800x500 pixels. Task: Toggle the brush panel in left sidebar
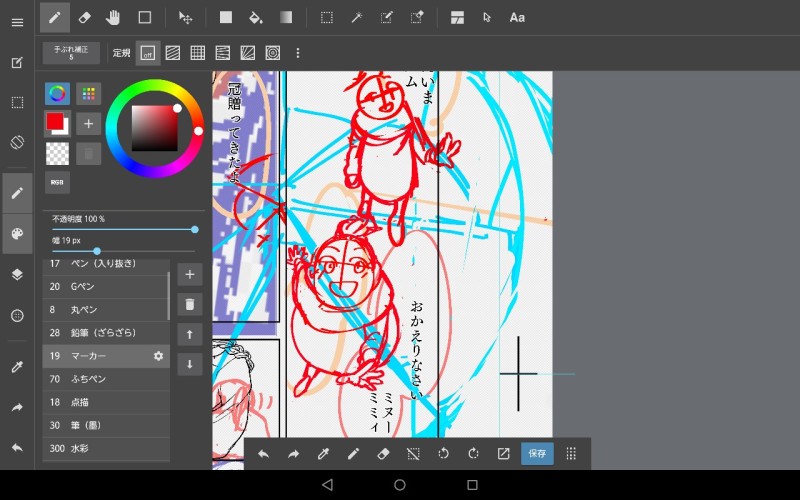(x=17, y=193)
